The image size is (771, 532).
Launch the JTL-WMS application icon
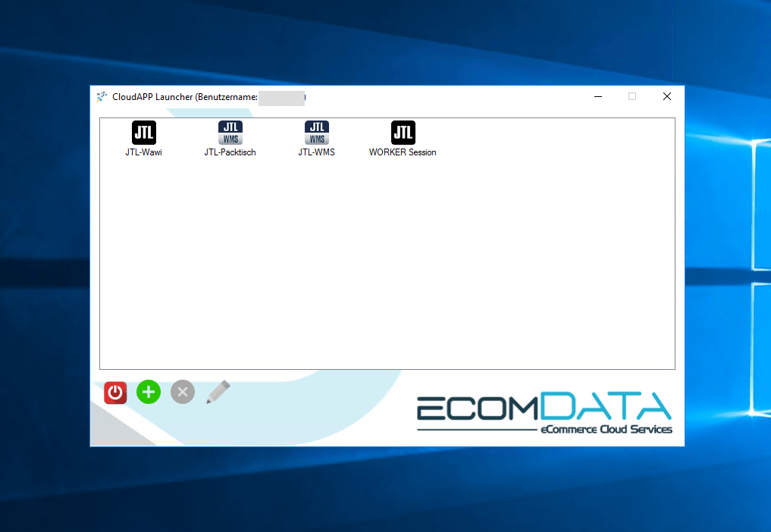[316, 133]
